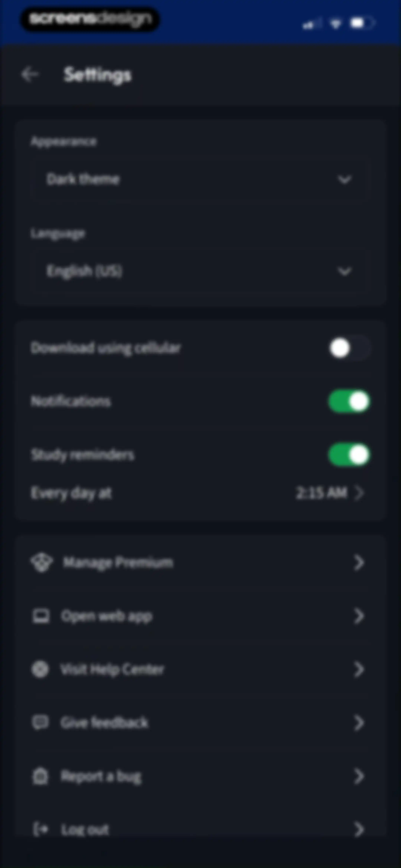The width and height of the screenshot is (401, 868).
Task: Open the 2:15 AM reminder time chevron
Action: (359, 493)
